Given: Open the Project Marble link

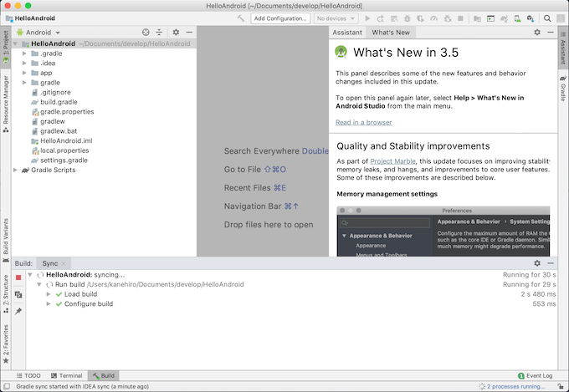Looking at the screenshot, I should click(392, 161).
